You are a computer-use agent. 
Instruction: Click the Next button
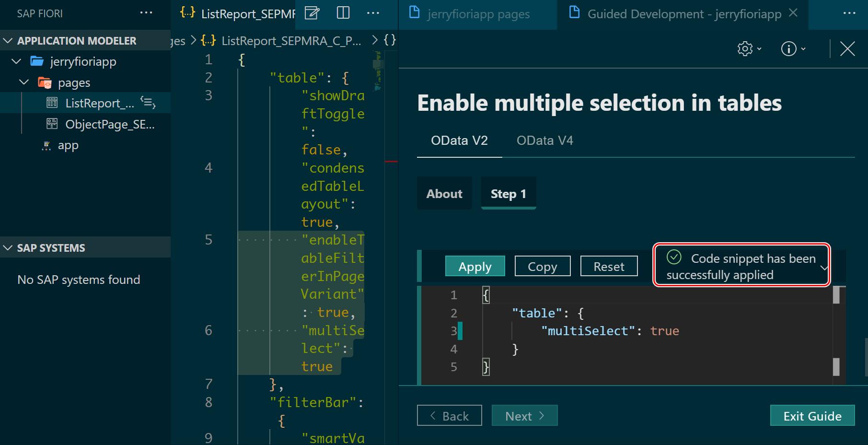tap(525, 416)
